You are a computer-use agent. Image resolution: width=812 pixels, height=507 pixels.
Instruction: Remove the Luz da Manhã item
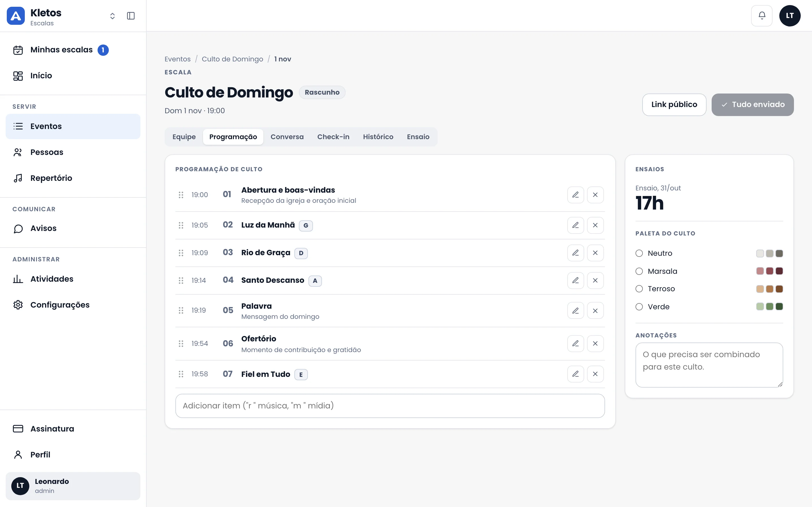coord(595,225)
